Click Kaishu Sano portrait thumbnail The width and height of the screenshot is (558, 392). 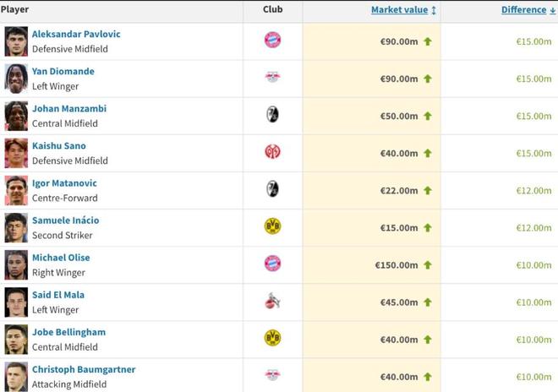pos(16,153)
